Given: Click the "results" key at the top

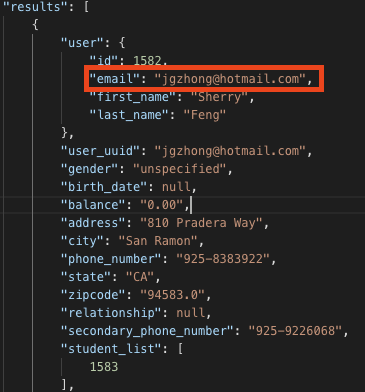Looking at the screenshot, I should tap(36, 7).
